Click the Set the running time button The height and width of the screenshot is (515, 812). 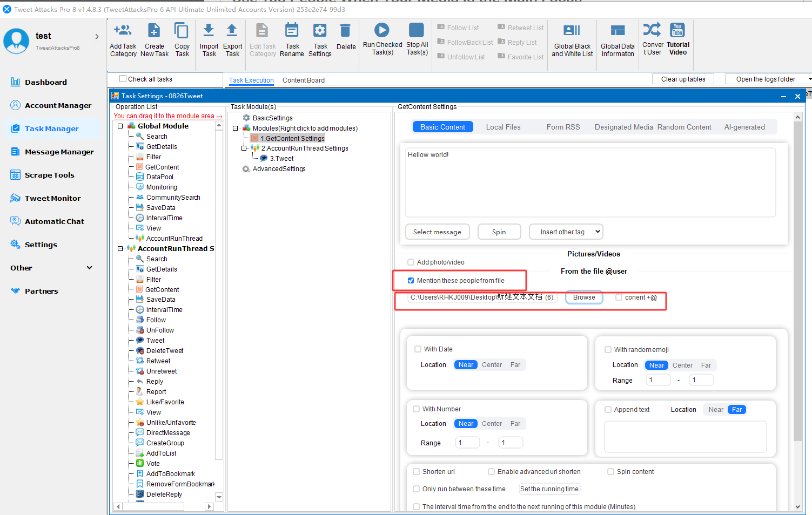pyautogui.click(x=549, y=489)
